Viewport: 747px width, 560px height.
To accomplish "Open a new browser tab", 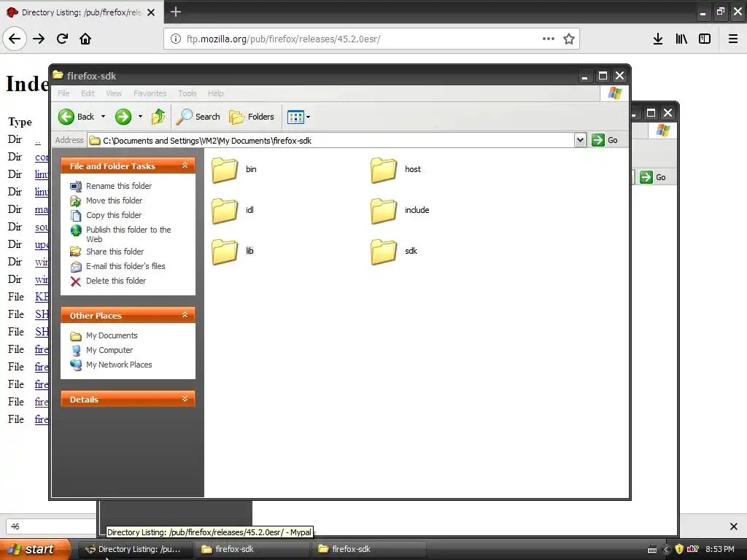I will coord(176,12).
